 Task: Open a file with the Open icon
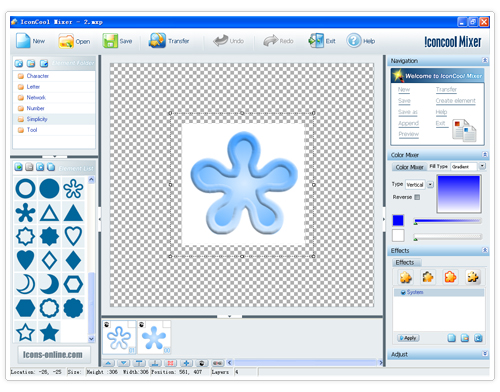(x=66, y=41)
